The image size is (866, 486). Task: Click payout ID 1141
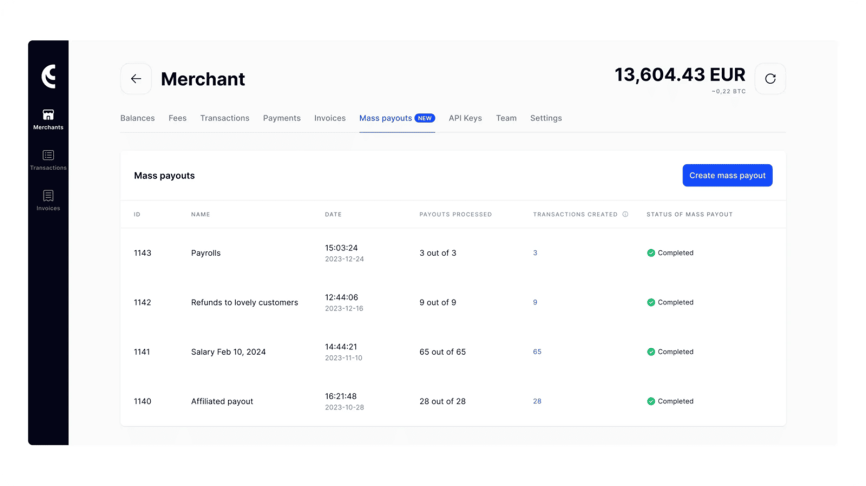click(x=142, y=352)
